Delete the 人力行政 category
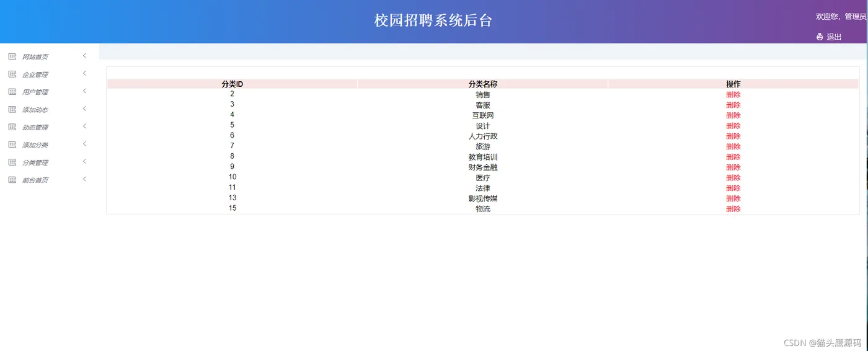Screen dimensions: 868x351 point(733,136)
